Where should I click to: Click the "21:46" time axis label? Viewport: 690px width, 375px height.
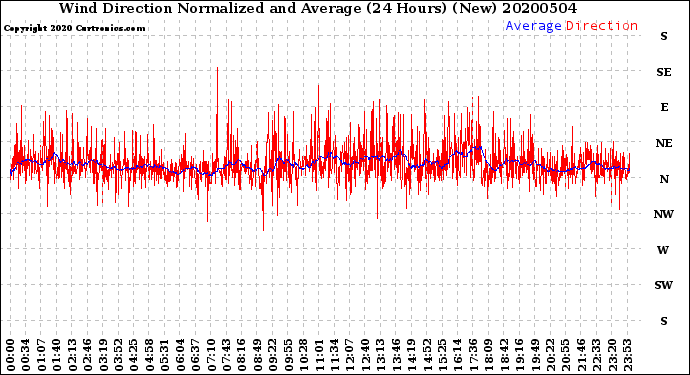click(x=582, y=355)
